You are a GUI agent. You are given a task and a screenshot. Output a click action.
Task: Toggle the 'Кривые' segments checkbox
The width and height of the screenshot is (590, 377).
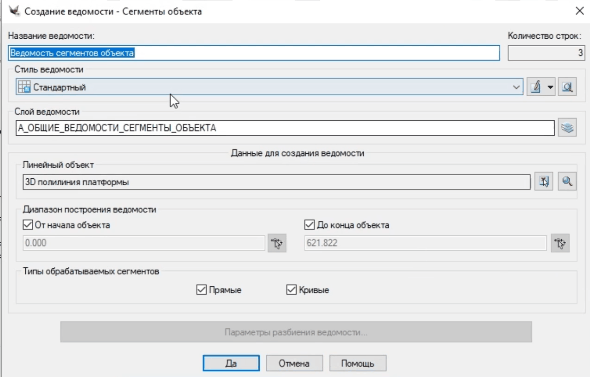291,290
